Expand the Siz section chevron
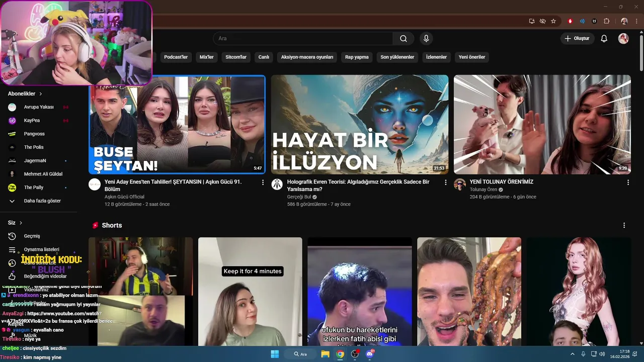 point(21,223)
